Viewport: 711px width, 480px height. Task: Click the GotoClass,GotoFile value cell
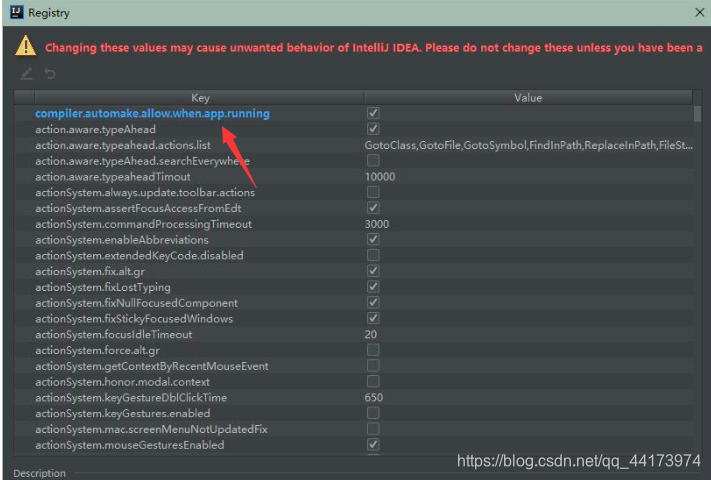(528, 145)
